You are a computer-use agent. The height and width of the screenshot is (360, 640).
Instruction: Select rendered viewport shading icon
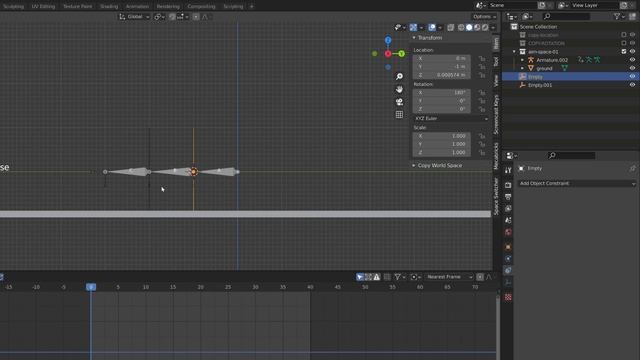485,27
